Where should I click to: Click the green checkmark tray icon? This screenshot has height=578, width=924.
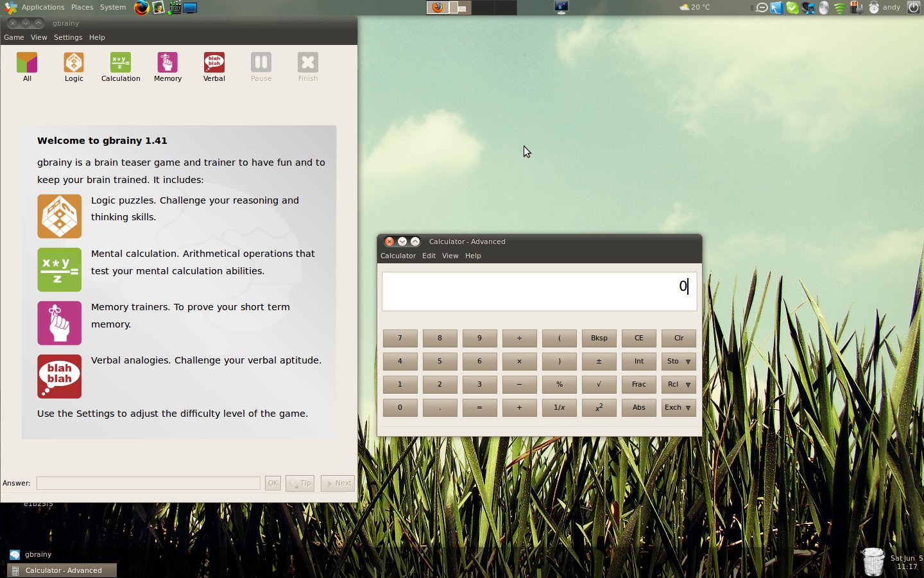[792, 8]
